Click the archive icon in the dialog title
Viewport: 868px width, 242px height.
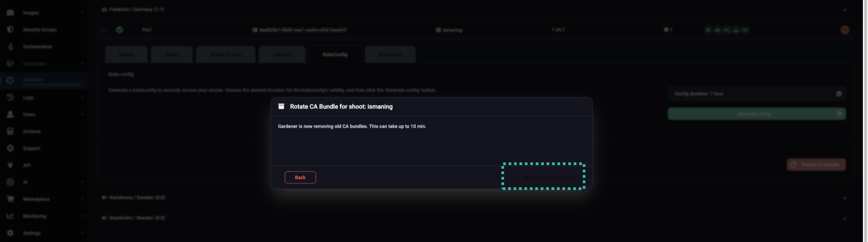(x=281, y=106)
